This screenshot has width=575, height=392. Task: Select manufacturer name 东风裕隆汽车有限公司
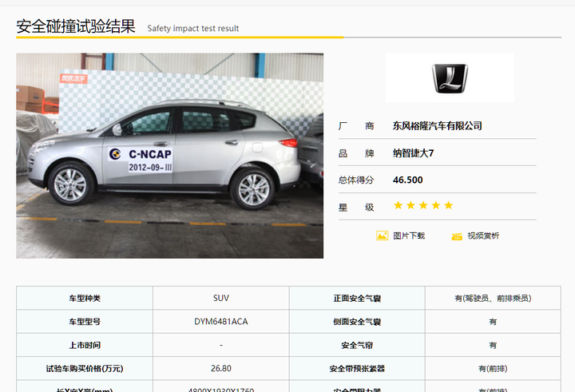point(437,126)
